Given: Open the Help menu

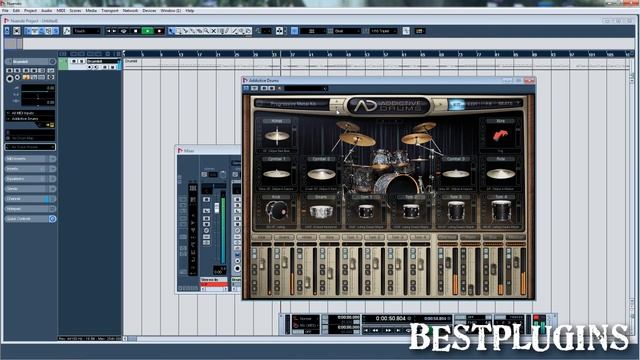Looking at the screenshot, I should 190,11.
